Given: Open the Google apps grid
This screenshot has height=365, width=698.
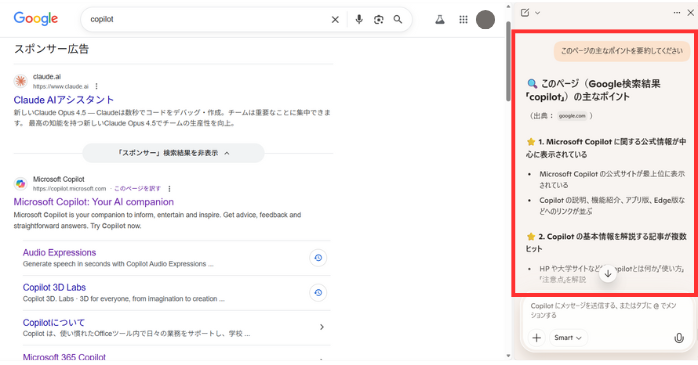Looking at the screenshot, I should pyautogui.click(x=463, y=20).
